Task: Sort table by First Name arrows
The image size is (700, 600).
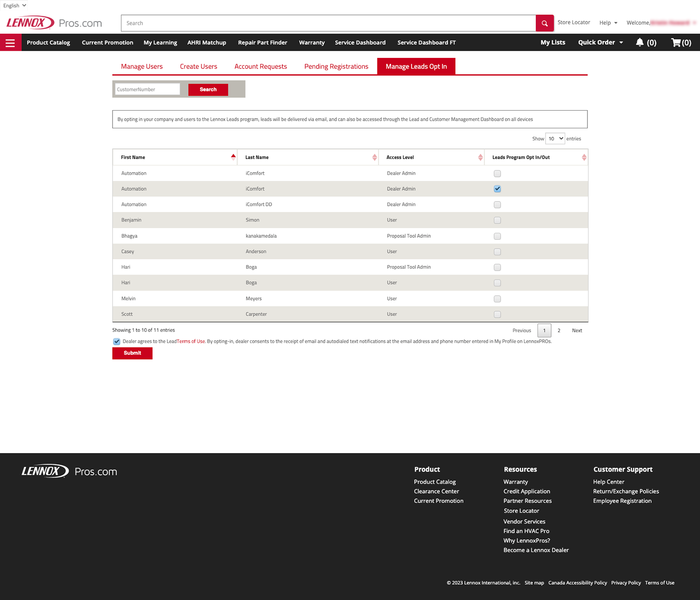Action: coord(233,157)
